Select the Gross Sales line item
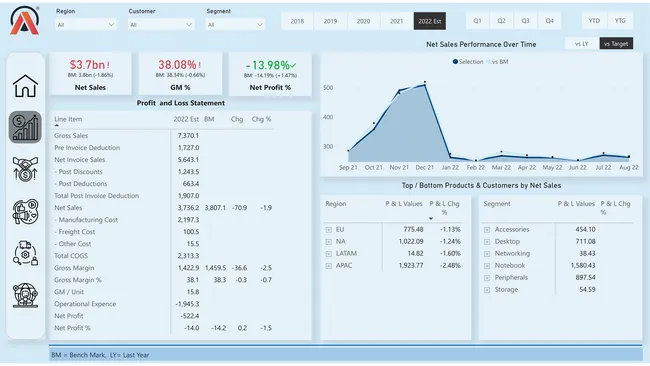650x366 pixels. pos(71,136)
